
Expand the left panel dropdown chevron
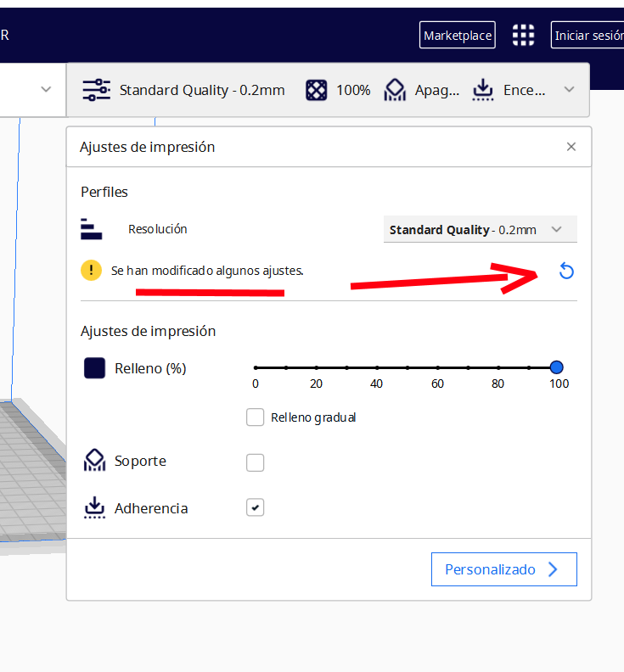click(46, 90)
